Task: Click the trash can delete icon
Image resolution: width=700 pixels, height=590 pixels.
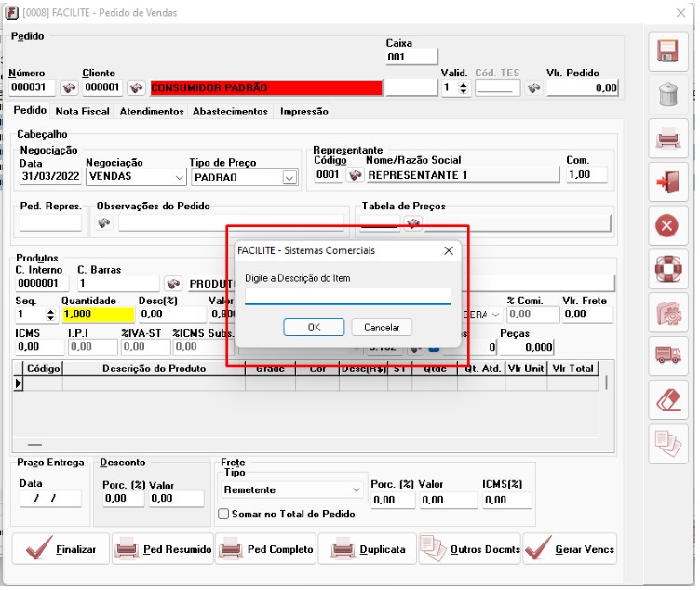Action: [667, 94]
